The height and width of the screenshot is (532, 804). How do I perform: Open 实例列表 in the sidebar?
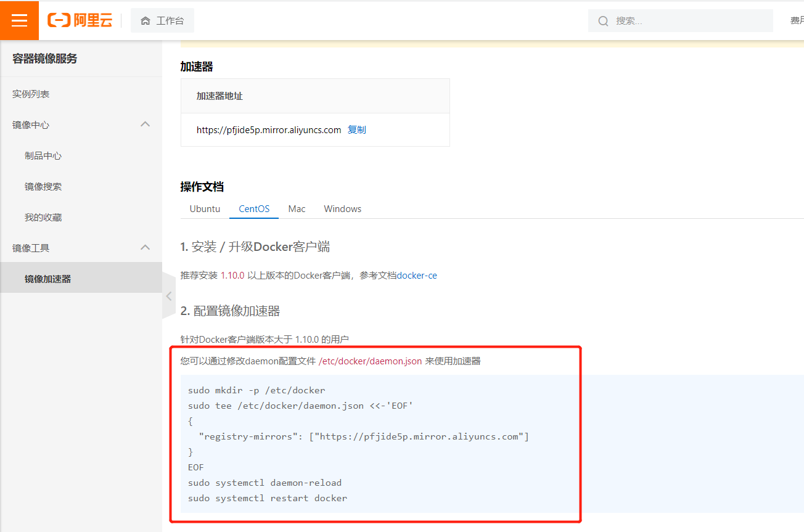pos(31,94)
